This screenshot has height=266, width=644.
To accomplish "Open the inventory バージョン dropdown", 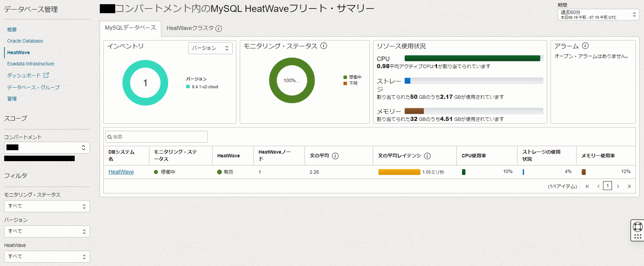I will (x=210, y=48).
